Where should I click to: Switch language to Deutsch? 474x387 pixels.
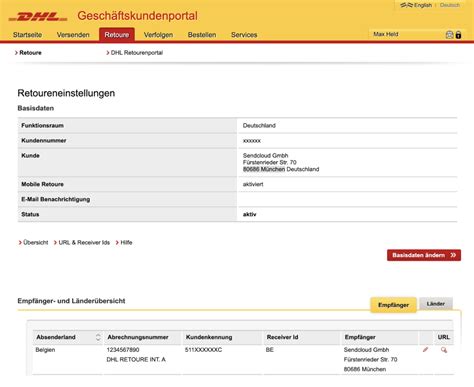[450, 5]
